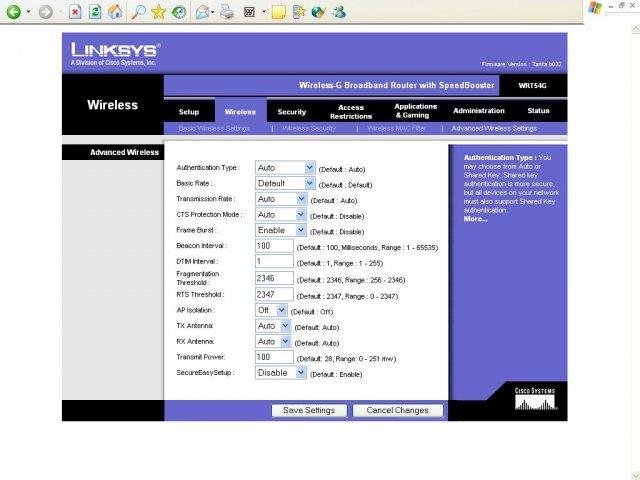Screen dimensions: 640x480
Task: Click the grey Forward arrow button
Action: click(46, 11)
